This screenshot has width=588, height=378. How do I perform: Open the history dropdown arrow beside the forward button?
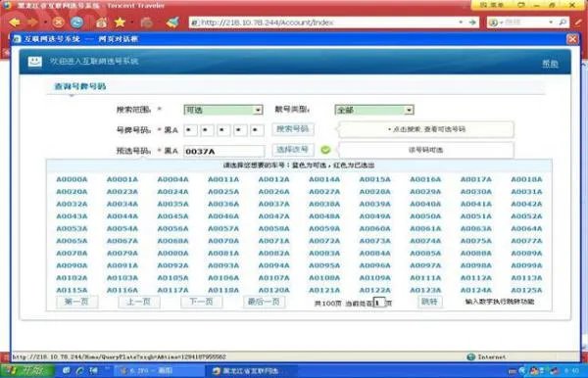(x=45, y=23)
